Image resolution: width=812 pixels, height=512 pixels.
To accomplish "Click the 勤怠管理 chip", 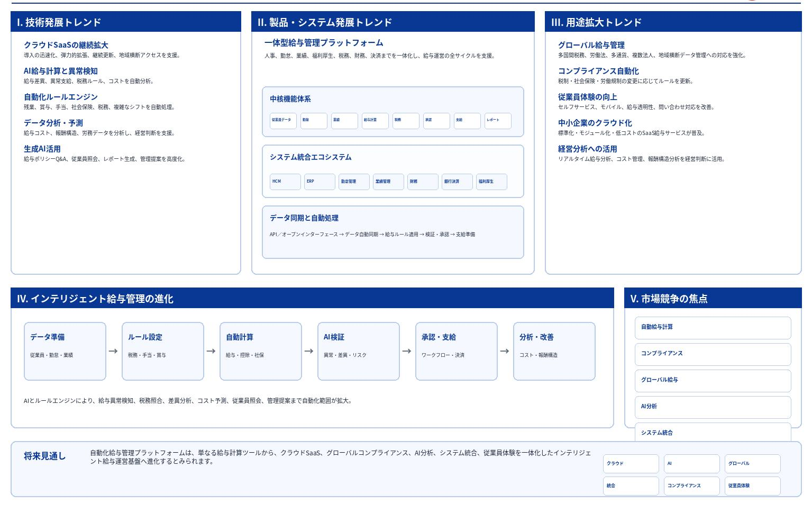I will point(354,182).
